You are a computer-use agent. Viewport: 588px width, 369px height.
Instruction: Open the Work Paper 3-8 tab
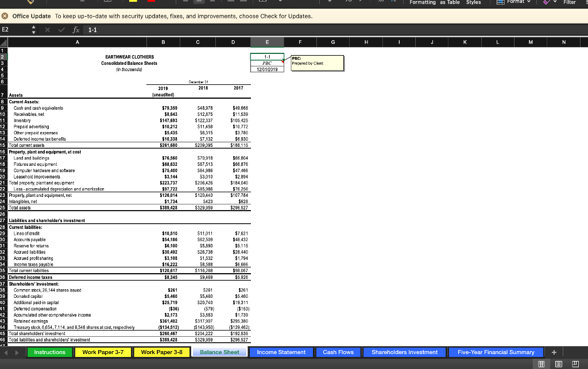point(161,352)
